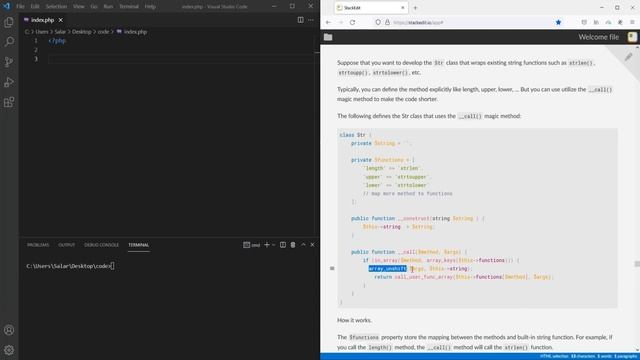This screenshot has width=640, height=360.
Task: Click the 'How it works.' paragraph
Action: point(354,320)
